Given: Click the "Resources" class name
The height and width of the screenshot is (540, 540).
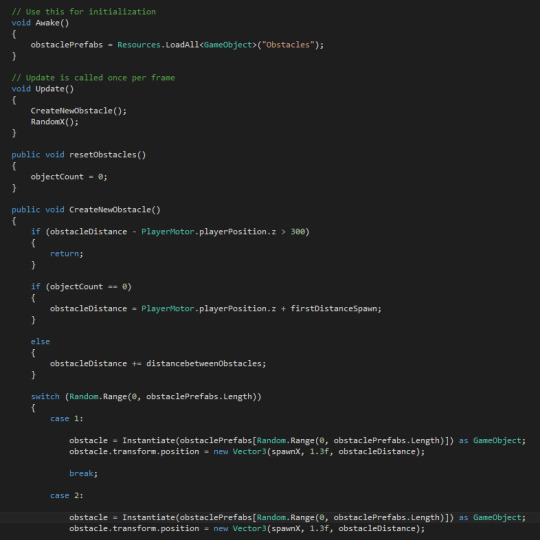Looking at the screenshot, I should click(x=139, y=45).
